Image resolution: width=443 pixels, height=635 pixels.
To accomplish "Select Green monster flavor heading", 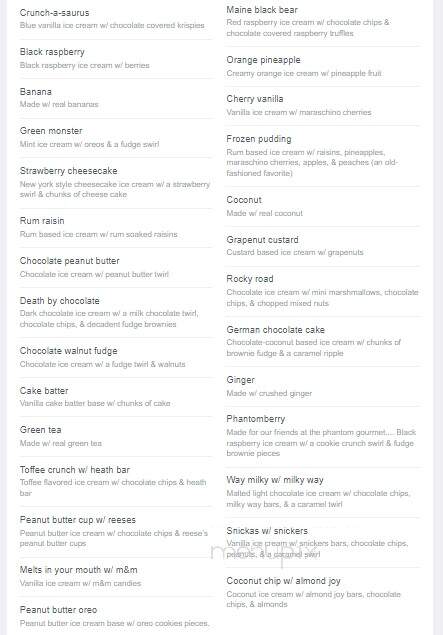I will tap(51, 131).
